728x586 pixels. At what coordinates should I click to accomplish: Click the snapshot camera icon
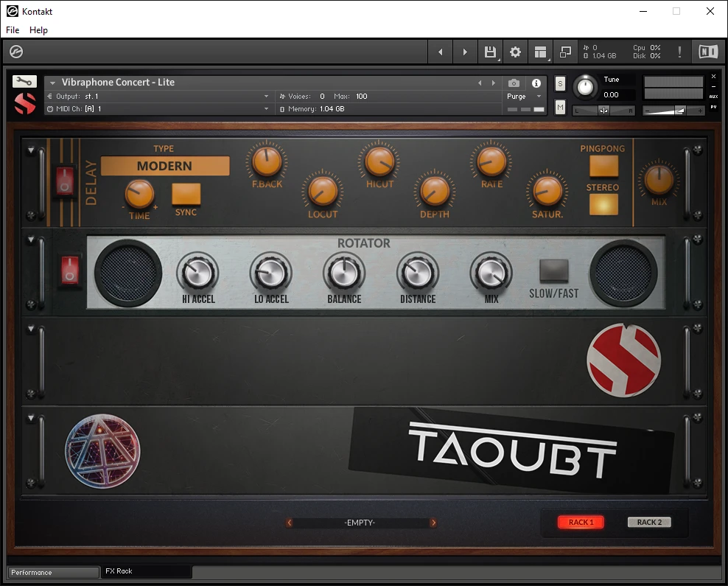pos(514,83)
